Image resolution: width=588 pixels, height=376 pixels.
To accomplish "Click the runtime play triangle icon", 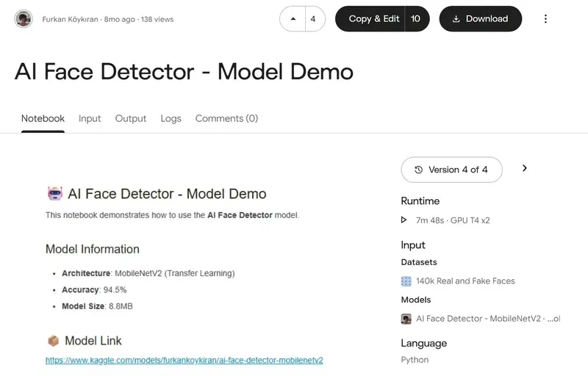I will click(404, 220).
